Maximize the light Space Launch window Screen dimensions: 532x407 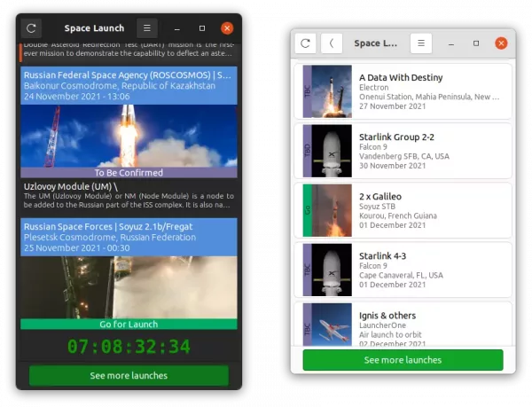click(x=476, y=43)
